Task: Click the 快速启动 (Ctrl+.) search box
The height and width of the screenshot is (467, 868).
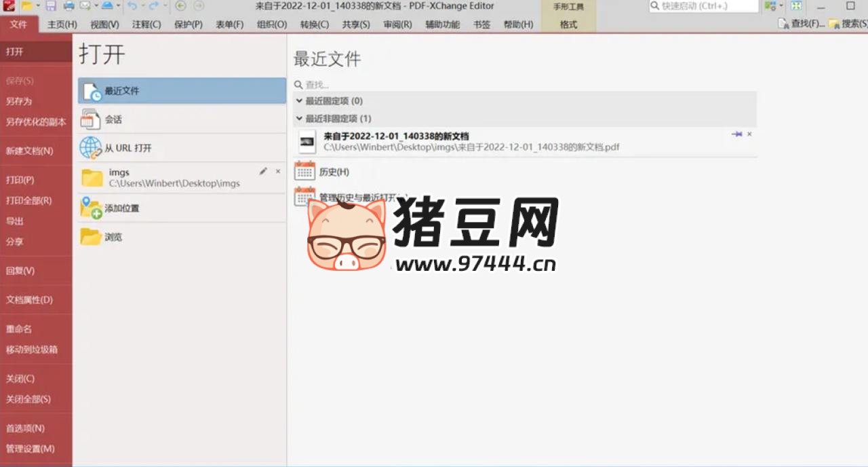Action: (x=703, y=6)
